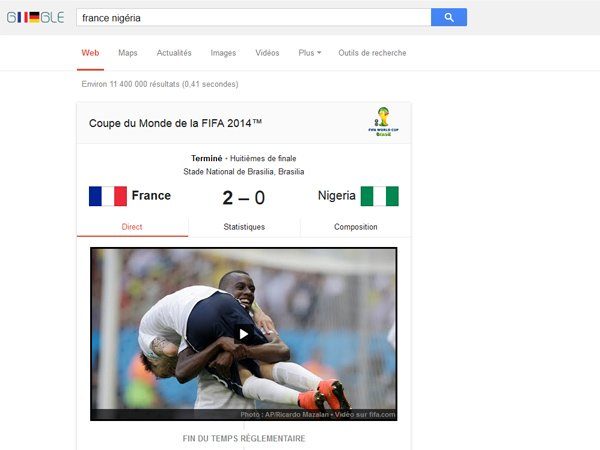
Task: Open Outils de recherche options
Action: pos(372,53)
